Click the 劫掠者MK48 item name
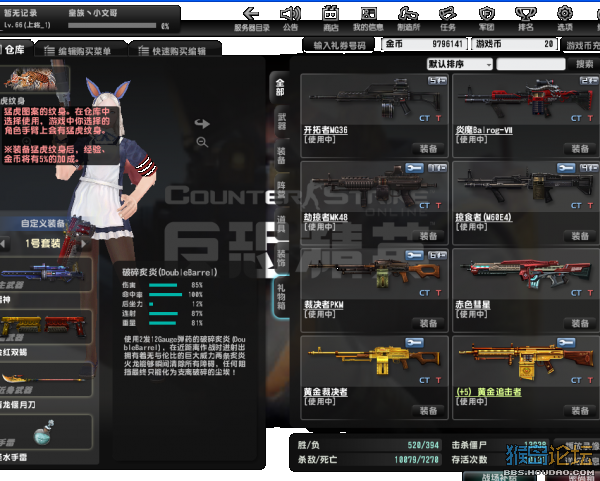Viewport: 600px width, 481px height. pyautogui.click(x=326, y=217)
